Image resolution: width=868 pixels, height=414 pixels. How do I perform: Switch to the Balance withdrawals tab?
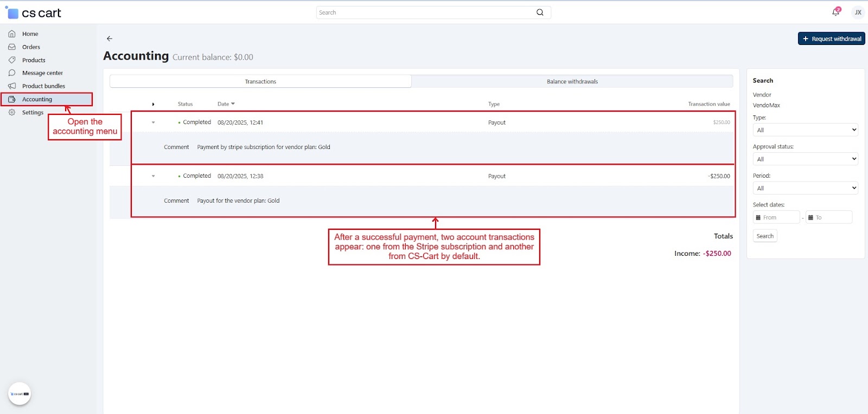click(x=572, y=81)
